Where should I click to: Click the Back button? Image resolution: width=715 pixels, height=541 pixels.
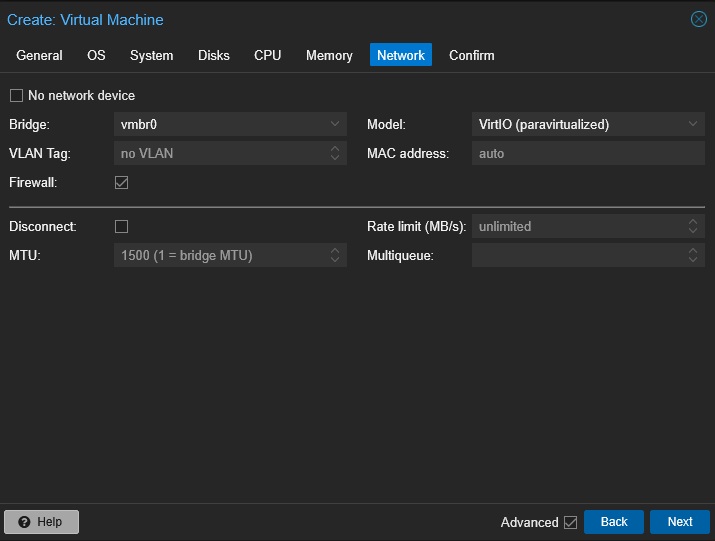(613, 522)
